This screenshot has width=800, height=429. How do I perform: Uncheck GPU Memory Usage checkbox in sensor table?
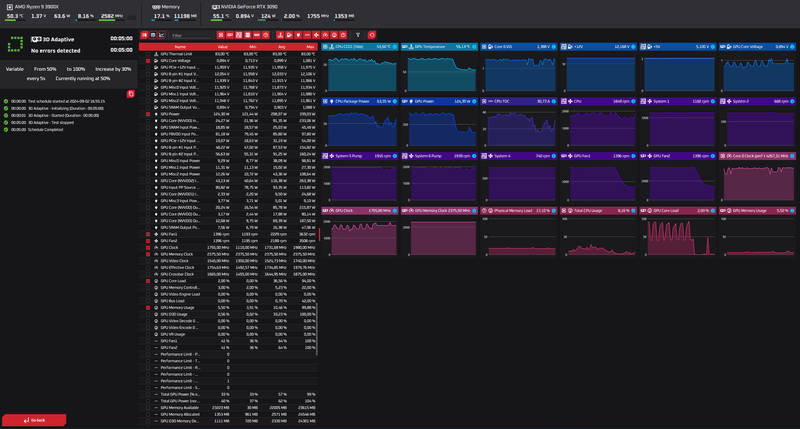[148, 308]
